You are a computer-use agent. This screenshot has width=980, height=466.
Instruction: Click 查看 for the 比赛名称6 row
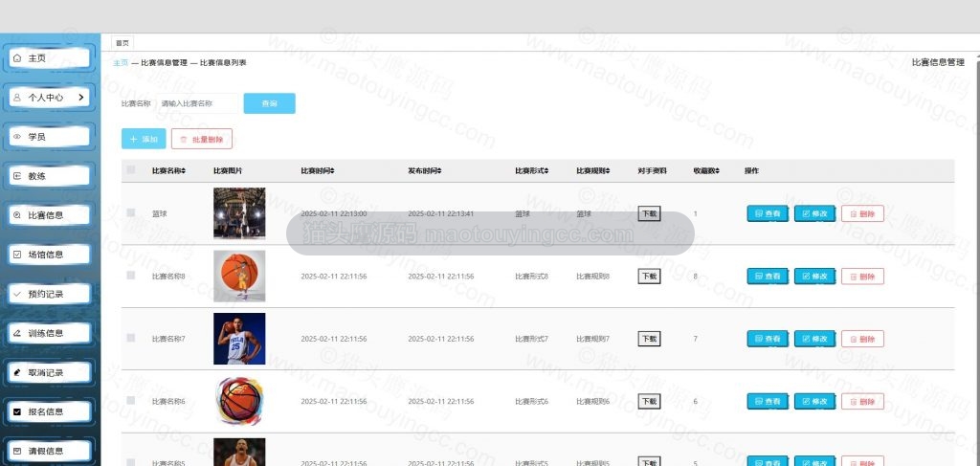[768, 401]
